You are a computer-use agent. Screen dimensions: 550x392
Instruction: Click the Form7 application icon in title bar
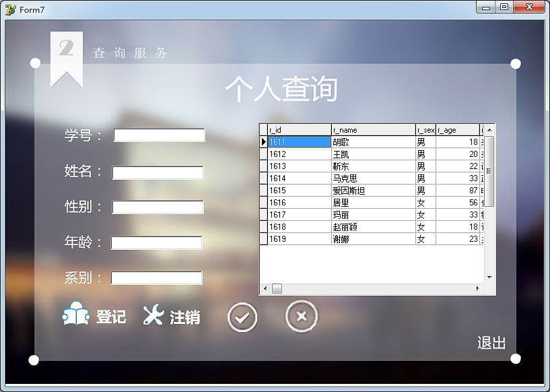click(9, 9)
